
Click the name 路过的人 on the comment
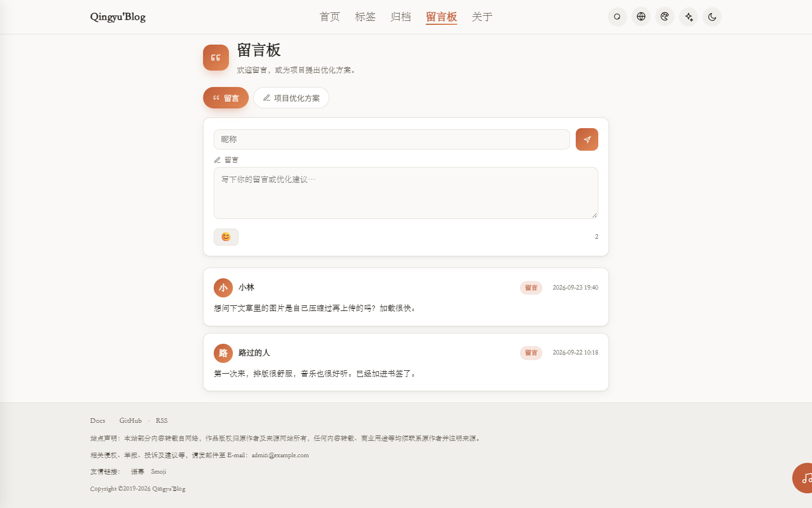[x=254, y=353]
